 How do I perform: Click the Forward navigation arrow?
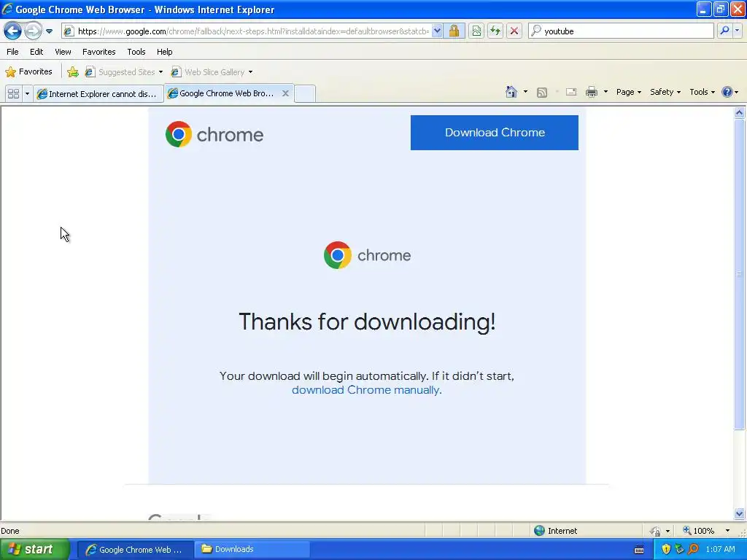pos(33,31)
